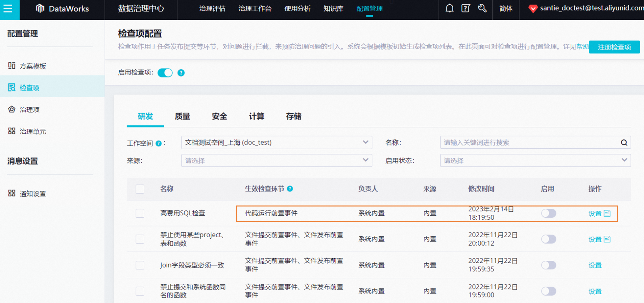Switch to the 质量 tab
The height and width of the screenshot is (303, 644).
182,117
